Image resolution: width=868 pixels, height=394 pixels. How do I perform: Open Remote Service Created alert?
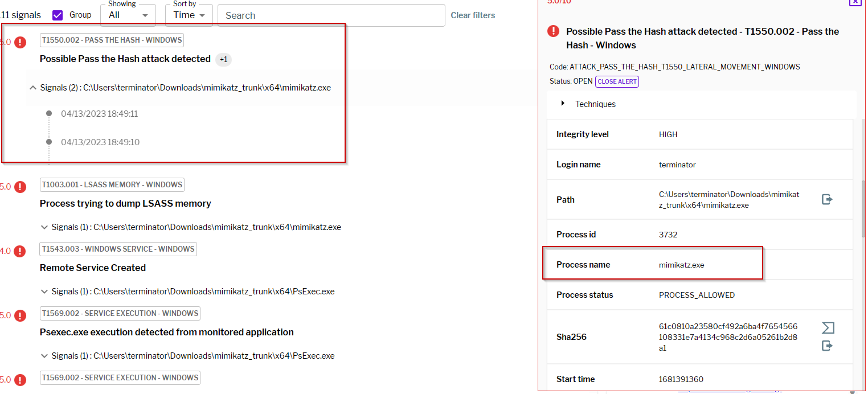coord(93,268)
